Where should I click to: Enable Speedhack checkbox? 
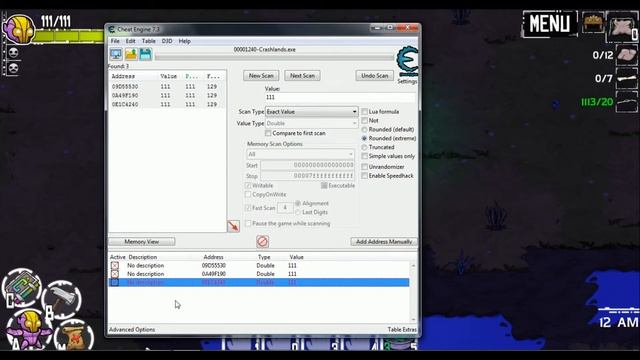(364, 176)
